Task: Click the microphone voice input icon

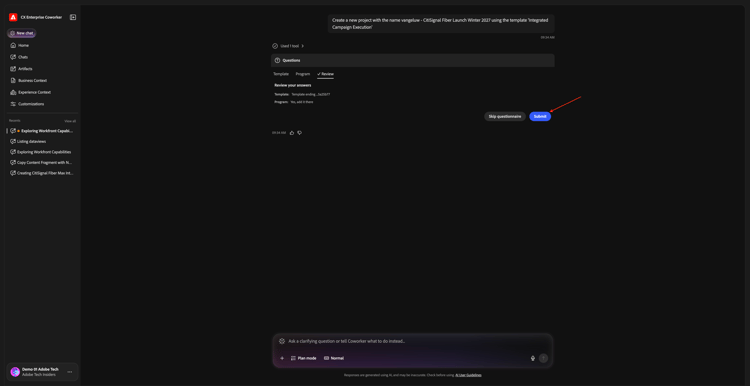Action: click(533, 358)
